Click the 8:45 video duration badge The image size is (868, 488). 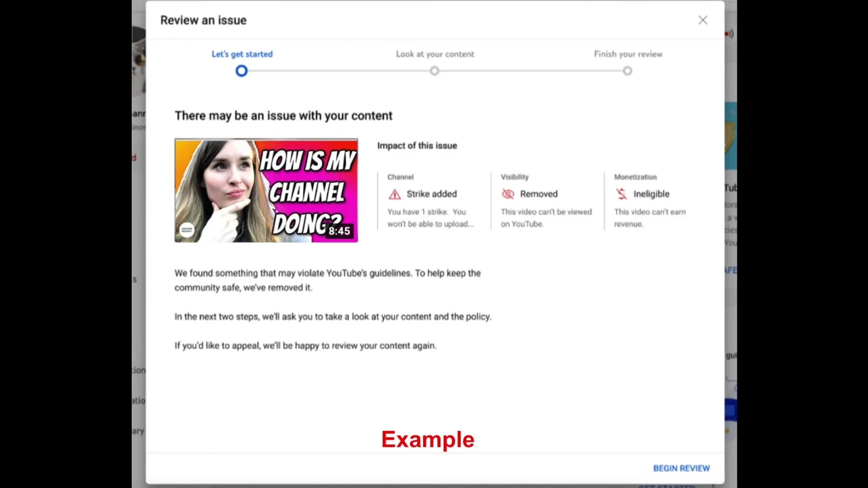[x=339, y=231]
